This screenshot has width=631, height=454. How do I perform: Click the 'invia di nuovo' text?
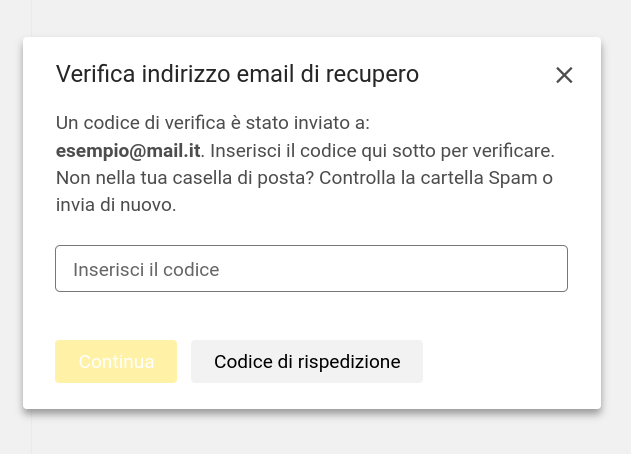[115, 205]
